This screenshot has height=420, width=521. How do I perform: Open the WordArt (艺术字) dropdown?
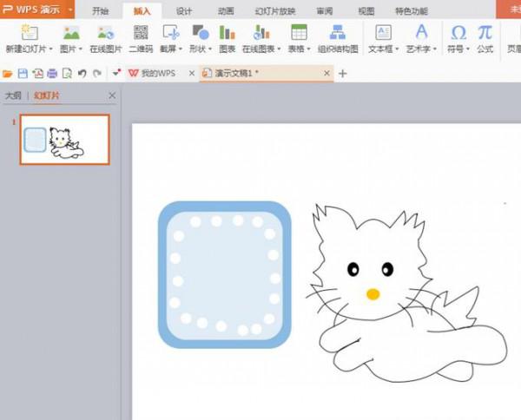click(x=421, y=49)
